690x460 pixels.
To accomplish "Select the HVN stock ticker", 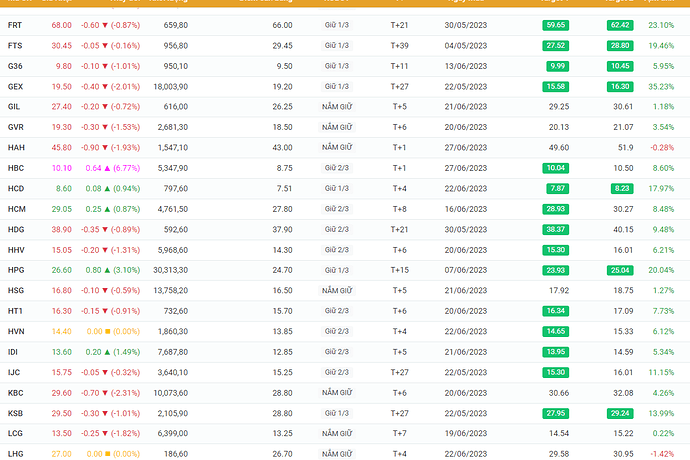I will tap(16, 331).
